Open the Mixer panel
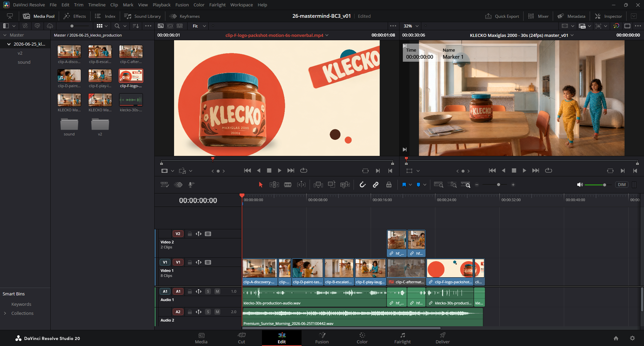644x346 pixels. pos(538,16)
